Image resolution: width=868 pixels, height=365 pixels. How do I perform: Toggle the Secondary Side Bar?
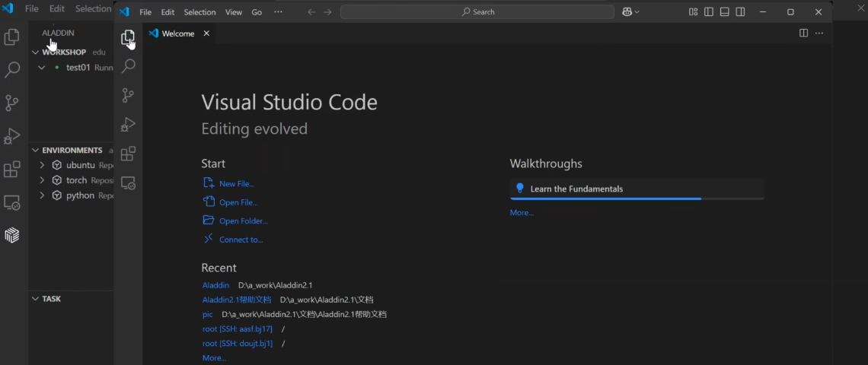(x=740, y=11)
